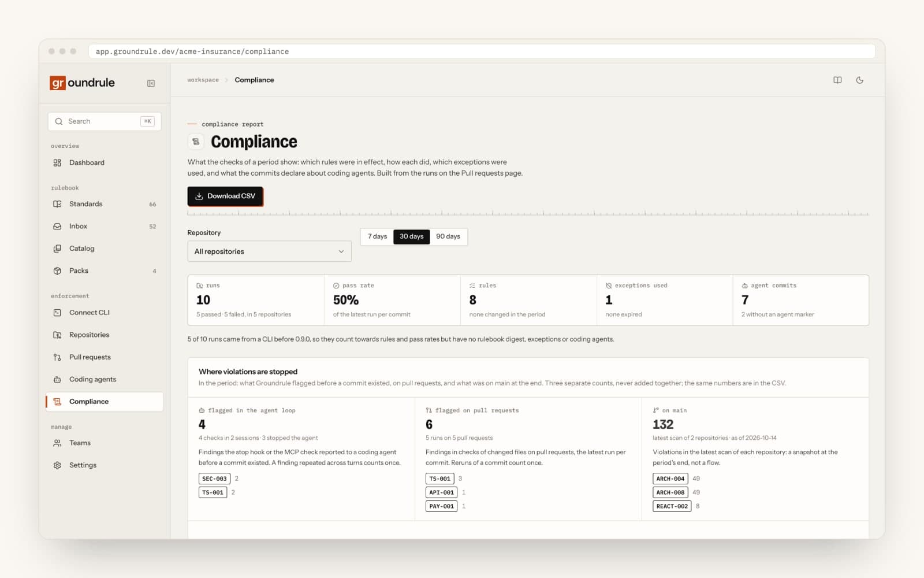Screen dimensions: 924x578
Task: Click the Coding agents robot icon
Action: (57, 380)
